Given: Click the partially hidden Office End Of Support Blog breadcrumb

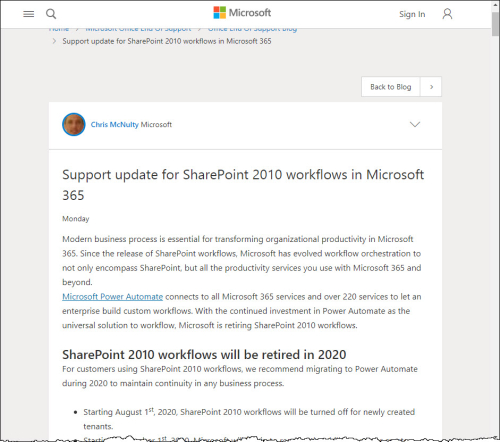Looking at the screenshot, I should [x=252, y=29].
